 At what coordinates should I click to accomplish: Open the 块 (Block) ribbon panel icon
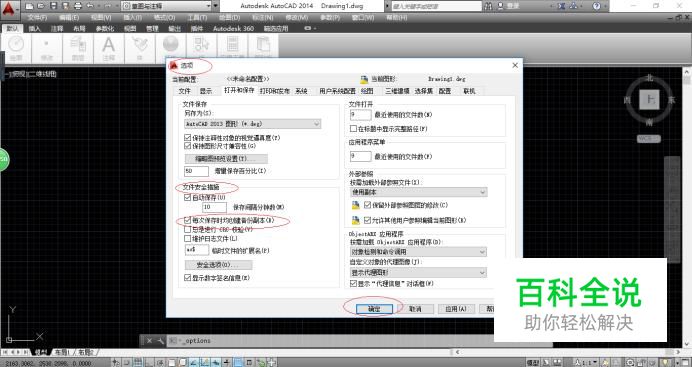click(x=140, y=45)
